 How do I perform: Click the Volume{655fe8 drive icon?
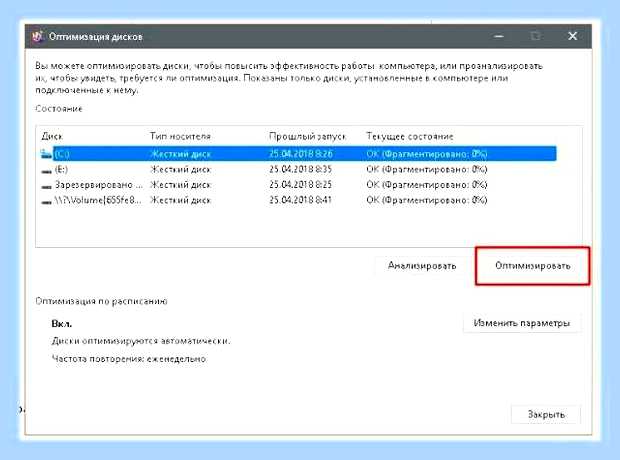[x=46, y=202]
